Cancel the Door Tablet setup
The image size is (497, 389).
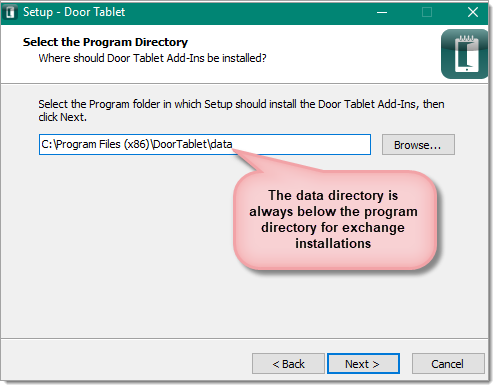[448, 364]
